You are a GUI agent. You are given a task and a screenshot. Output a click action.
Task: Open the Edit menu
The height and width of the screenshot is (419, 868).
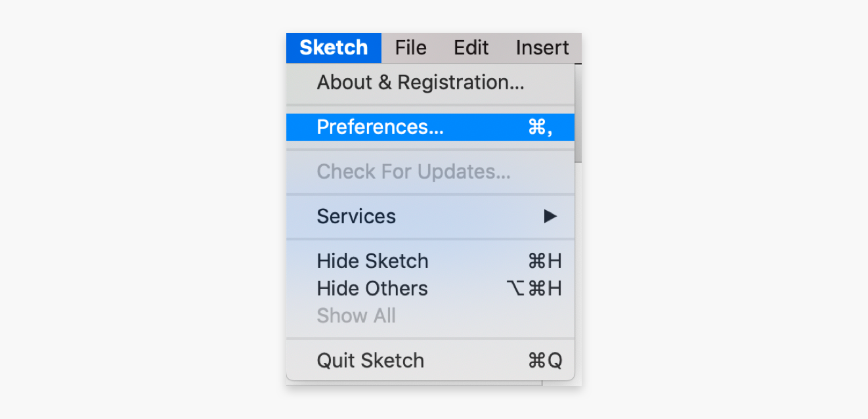[x=471, y=48]
